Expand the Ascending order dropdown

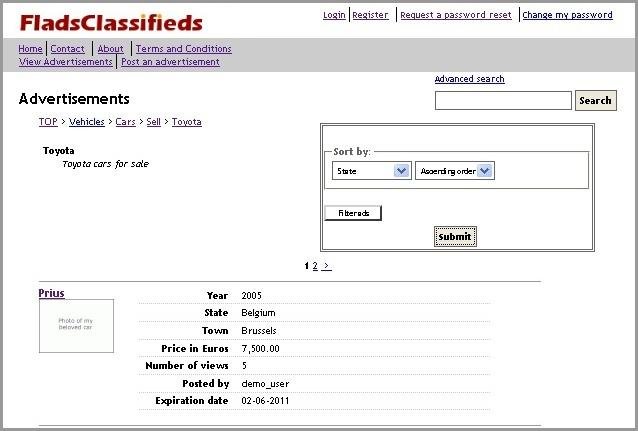click(x=455, y=171)
